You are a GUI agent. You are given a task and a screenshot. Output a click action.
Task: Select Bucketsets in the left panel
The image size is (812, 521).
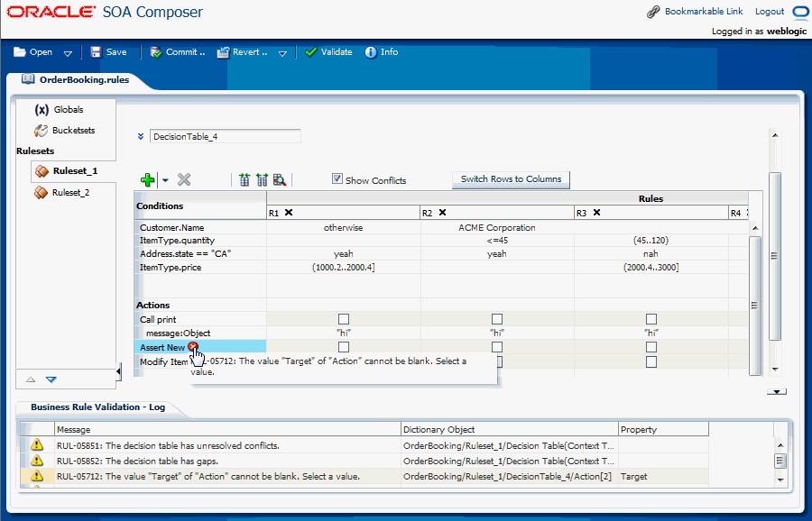[74, 131]
